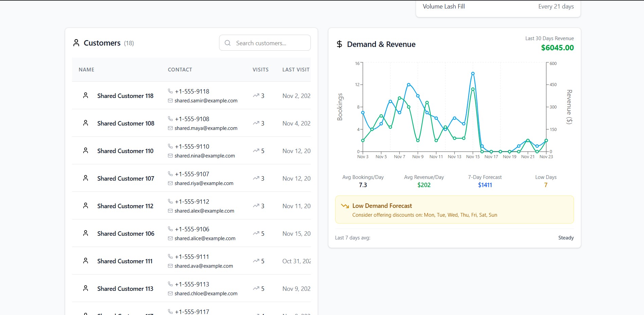Click the visits trend icon for Shared Customer 118
Screen dimensions: 644x315
pos(256,96)
